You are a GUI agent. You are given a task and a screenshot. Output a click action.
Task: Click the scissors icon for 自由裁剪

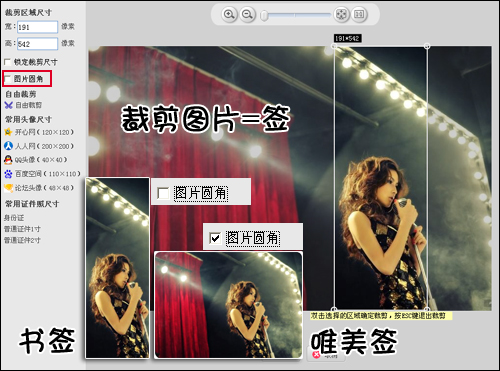pos(8,105)
